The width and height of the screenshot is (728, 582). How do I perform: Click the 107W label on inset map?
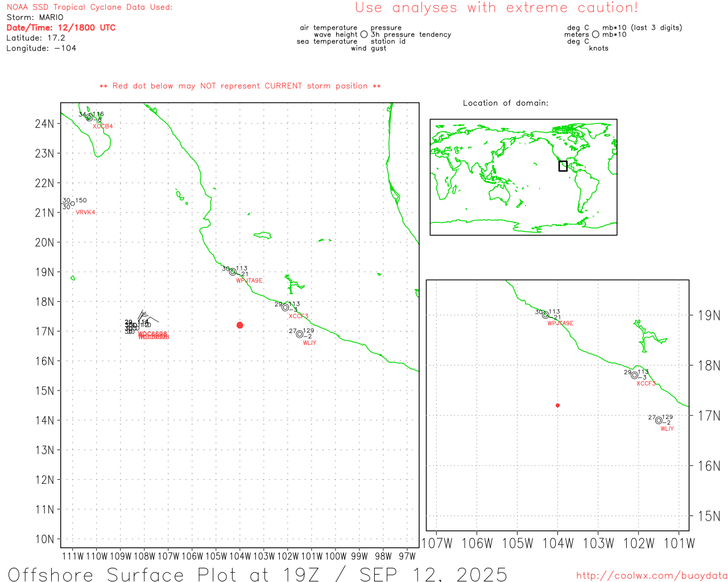click(437, 543)
